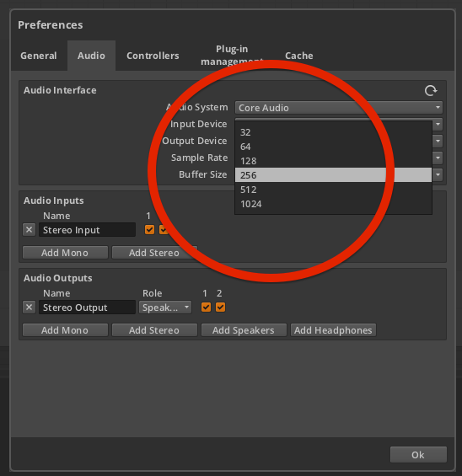
Task: Switch to the Controllers tab
Action: pos(153,56)
